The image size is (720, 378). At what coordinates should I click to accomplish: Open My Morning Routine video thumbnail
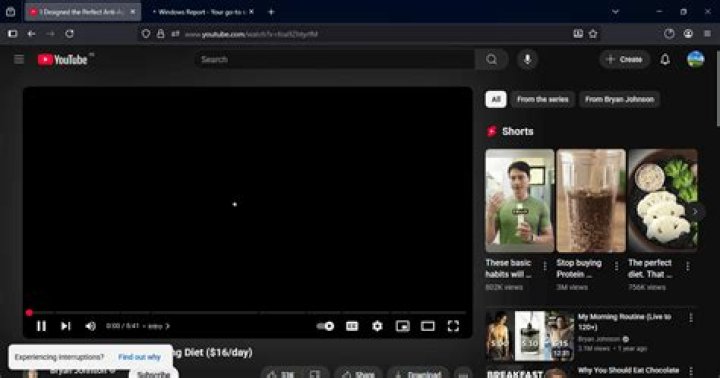pos(529,336)
